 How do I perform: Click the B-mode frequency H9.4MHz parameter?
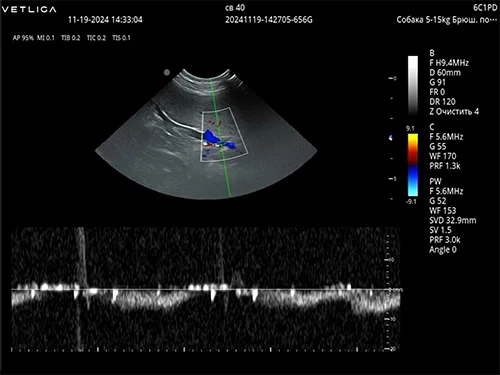coord(449,63)
